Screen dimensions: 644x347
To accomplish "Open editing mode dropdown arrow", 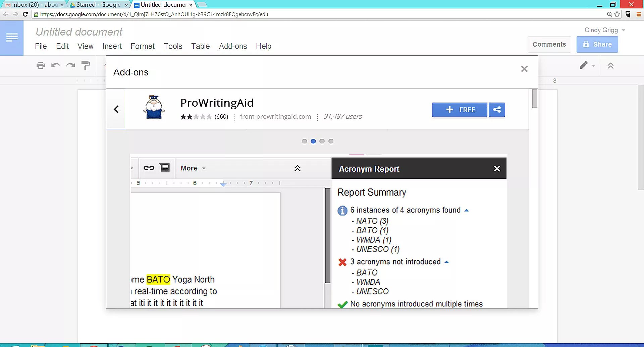I will click(x=594, y=66).
